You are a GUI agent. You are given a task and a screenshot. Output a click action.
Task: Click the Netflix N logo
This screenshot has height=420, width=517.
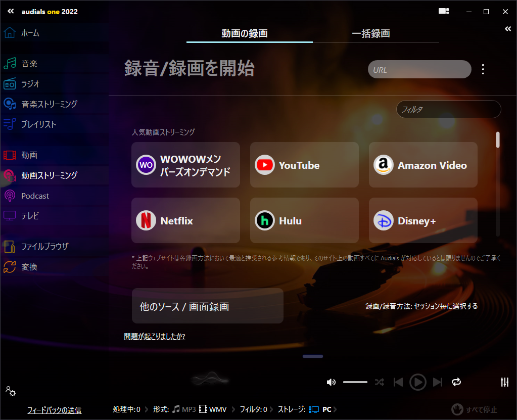point(146,220)
